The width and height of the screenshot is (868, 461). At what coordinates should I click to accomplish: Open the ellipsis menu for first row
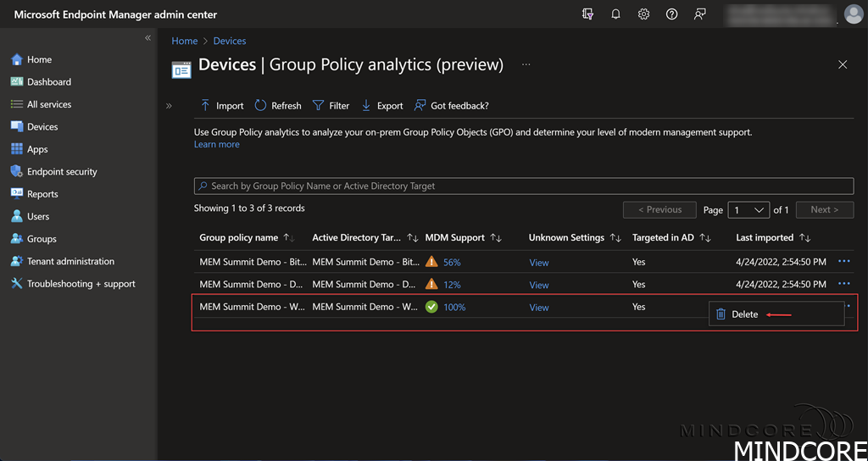click(x=843, y=262)
